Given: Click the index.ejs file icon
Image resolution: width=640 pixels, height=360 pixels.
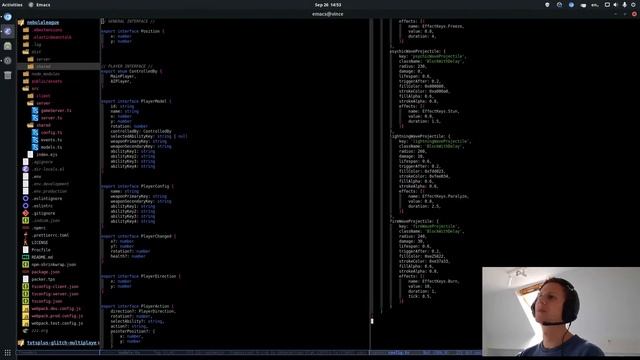Looking at the screenshot, I should point(30,155).
